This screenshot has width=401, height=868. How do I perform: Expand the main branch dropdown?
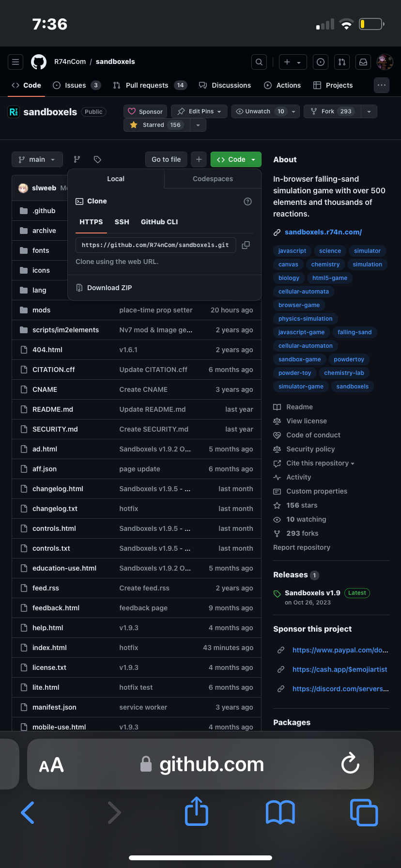[x=37, y=159]
